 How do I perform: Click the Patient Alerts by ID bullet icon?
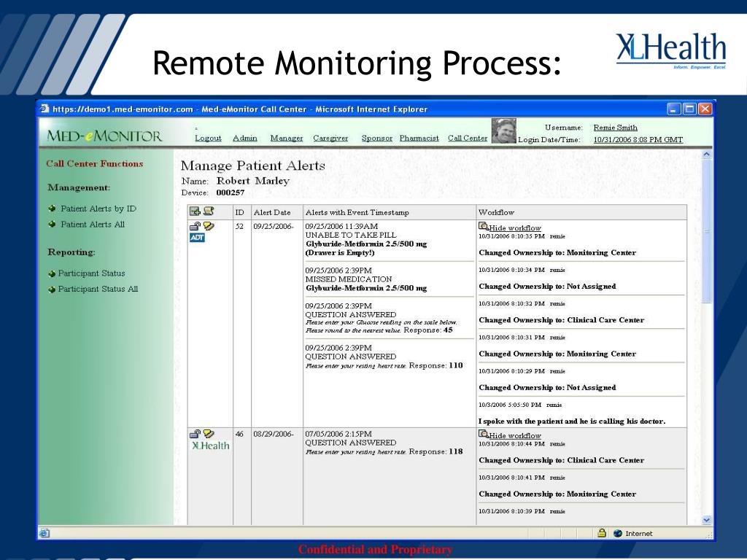(x=52, y=209)
